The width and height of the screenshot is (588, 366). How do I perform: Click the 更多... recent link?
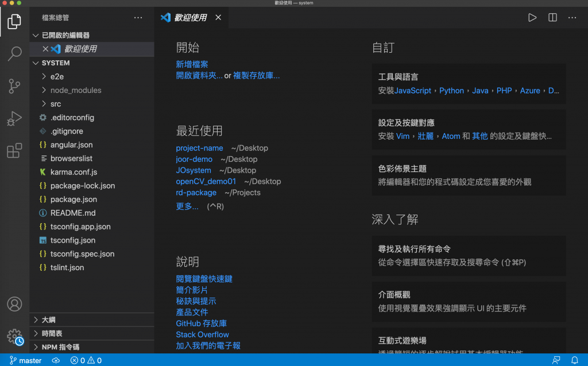point(187,206)
